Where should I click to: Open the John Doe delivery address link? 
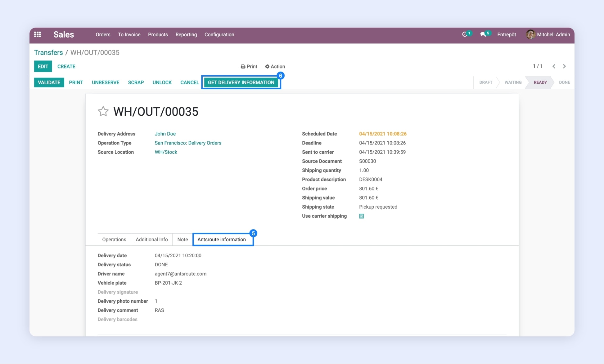(165, 134)
